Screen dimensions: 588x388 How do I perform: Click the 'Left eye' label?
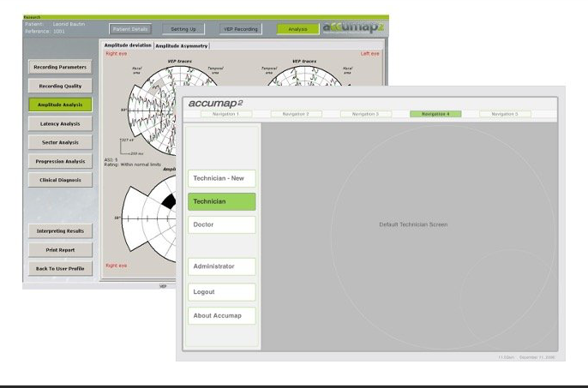click(x=369, y=54)
